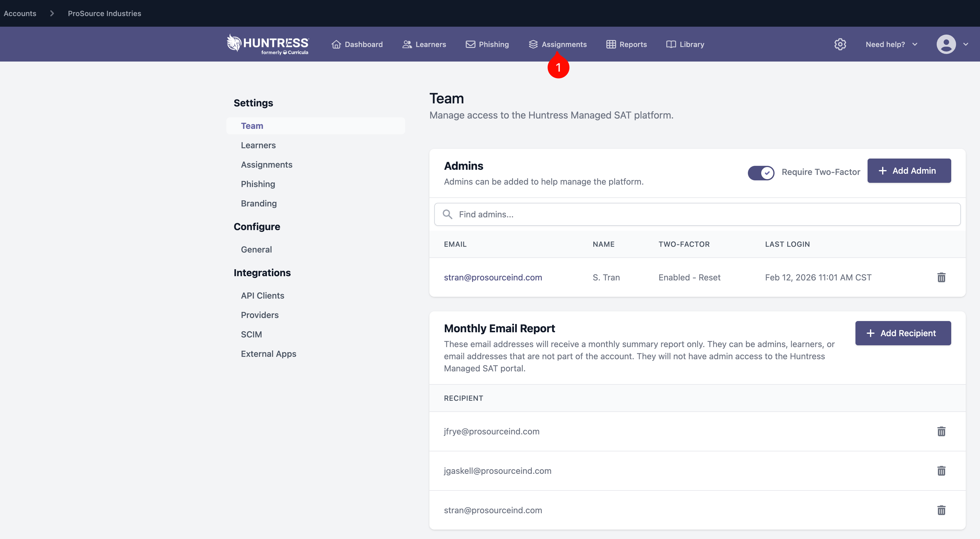The height and width of the screenshot is (539, 980).
Task: Click the Add Recipient button
Action: point(903,333)
